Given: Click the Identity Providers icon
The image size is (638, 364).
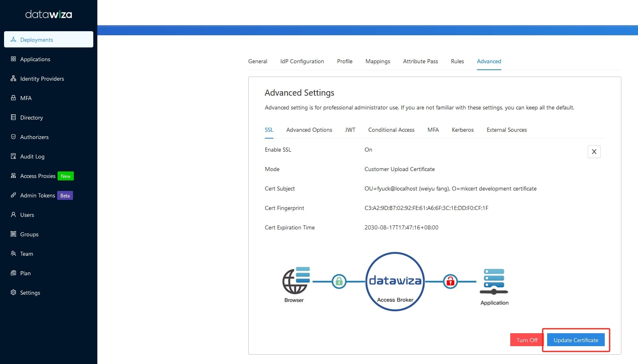Looking at the screenshot, I should [x=13, y=78].
